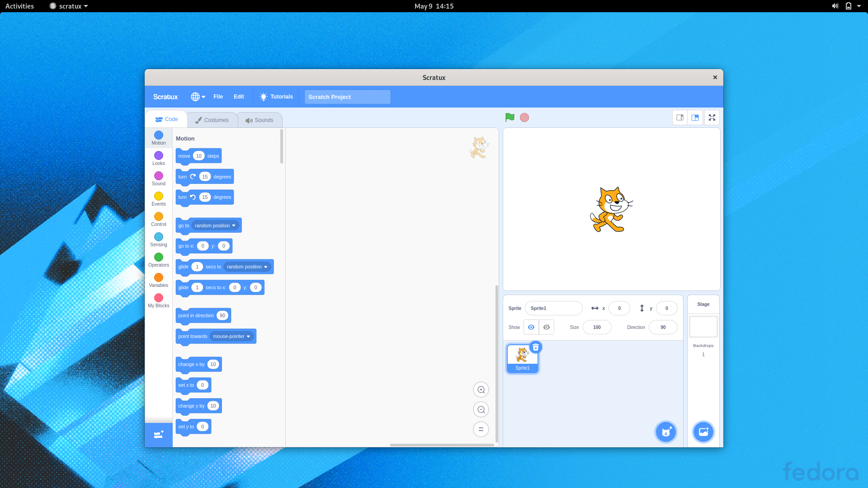Viewport: 868px width, 488px height.
Task: Open the Add Extension button
Action: 158,435
